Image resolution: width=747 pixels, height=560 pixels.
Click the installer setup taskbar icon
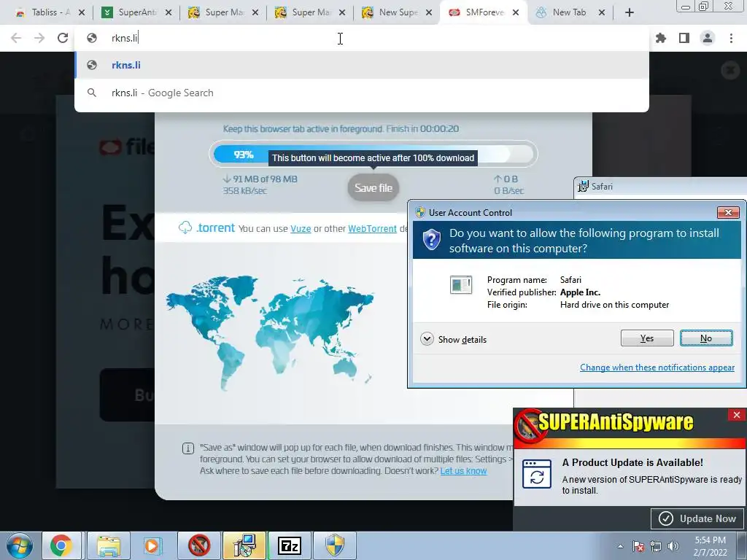pyautogui.click(x=244, y=545)
